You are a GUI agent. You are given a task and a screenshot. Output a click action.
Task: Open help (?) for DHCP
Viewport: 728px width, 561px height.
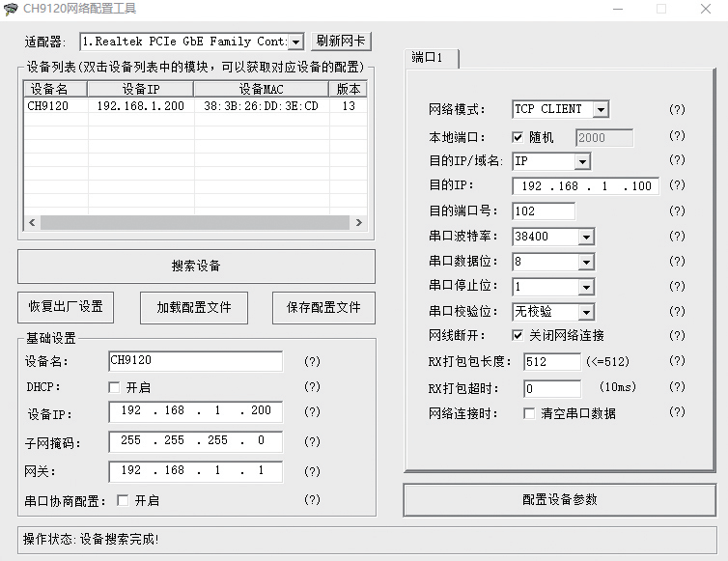pyautogui.click(x=312, y=386)
